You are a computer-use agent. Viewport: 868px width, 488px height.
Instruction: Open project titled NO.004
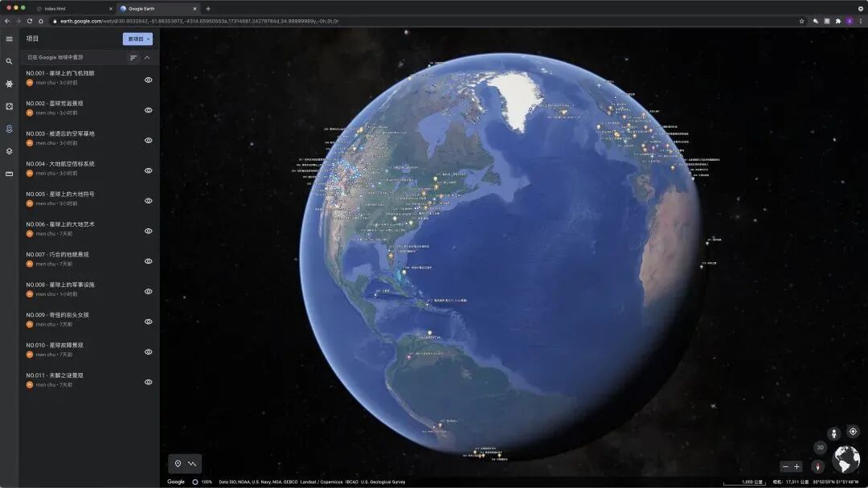[x=60, y=164]
